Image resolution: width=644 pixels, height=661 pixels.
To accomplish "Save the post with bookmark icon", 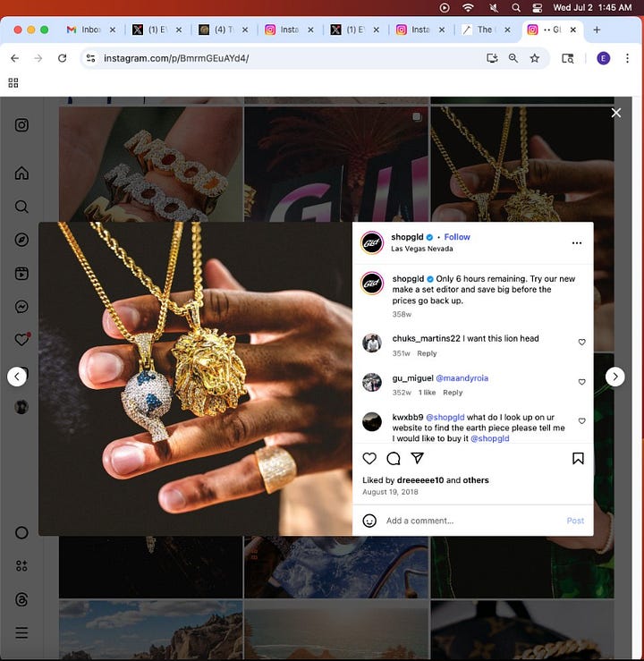I will 578,458.
